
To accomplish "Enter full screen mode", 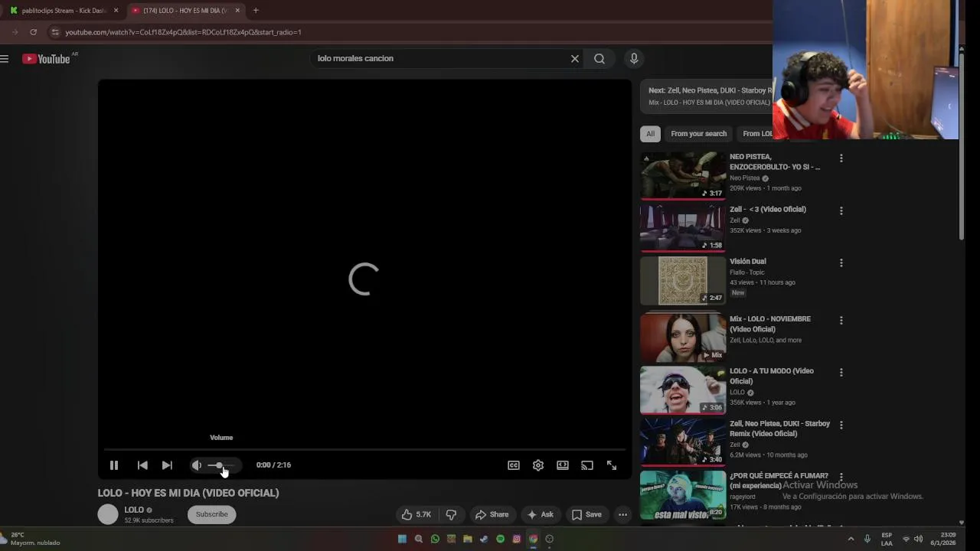I will (612, 465).
